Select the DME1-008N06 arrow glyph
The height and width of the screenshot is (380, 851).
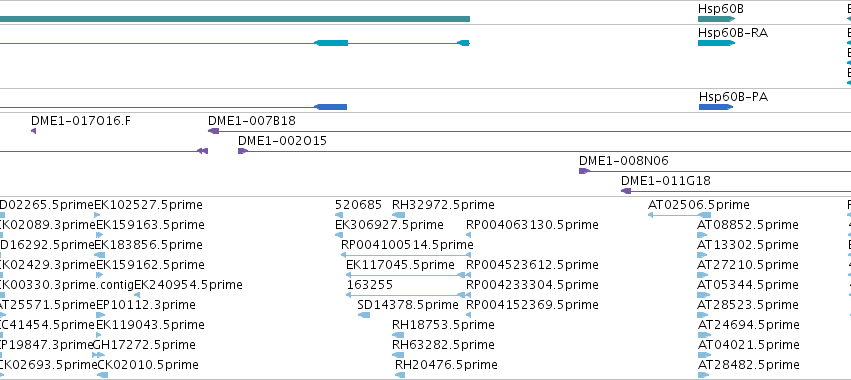click(x=584, y=171)
